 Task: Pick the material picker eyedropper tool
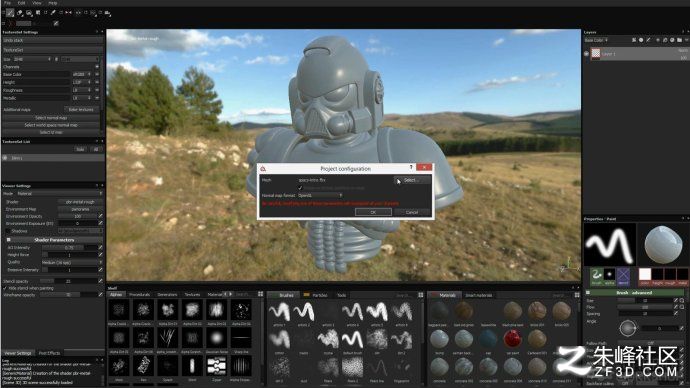(53, 13)
